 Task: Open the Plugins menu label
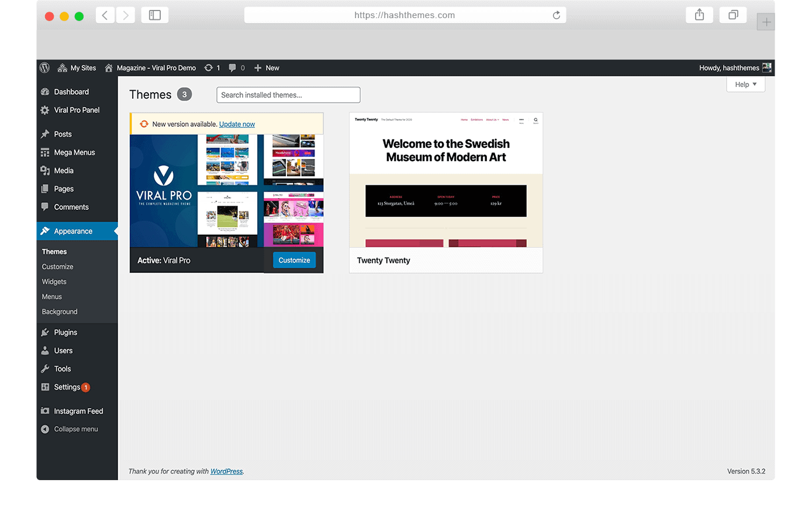(65, 332)
